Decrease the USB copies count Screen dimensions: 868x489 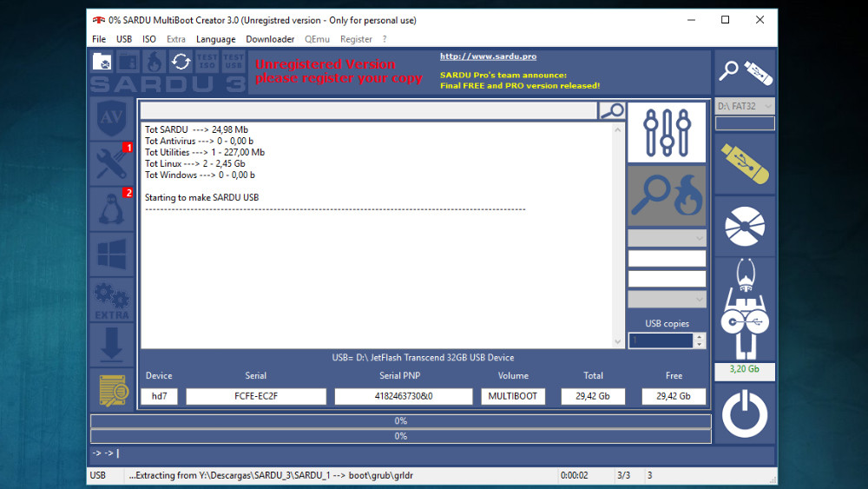pos(699,345)
